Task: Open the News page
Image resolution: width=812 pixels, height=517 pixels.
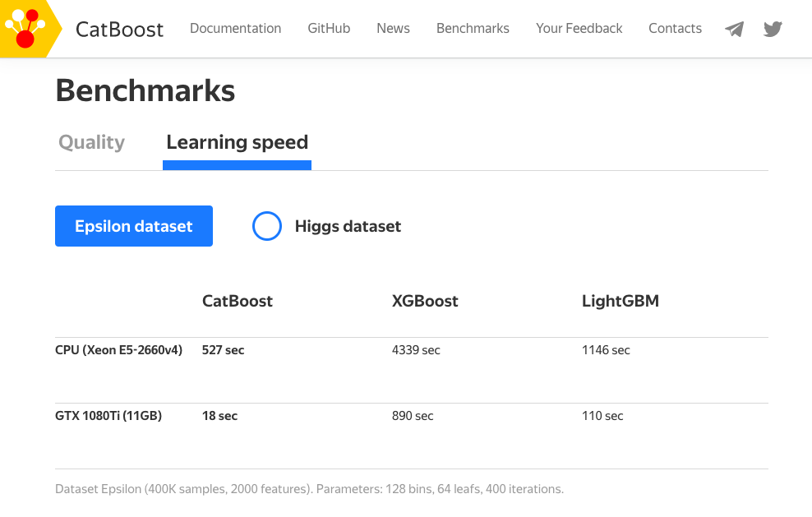Action: (393, 28)
